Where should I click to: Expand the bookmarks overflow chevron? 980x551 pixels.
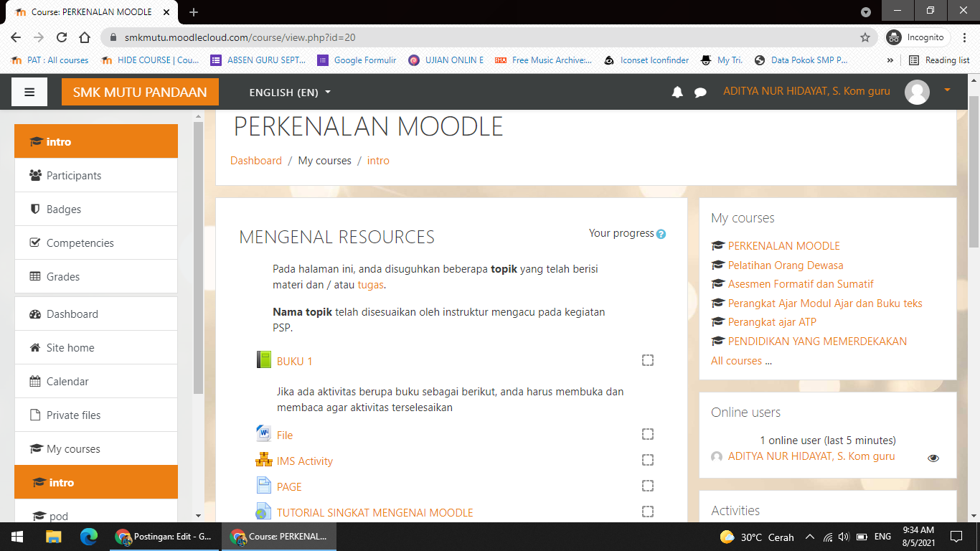[890, 60]
